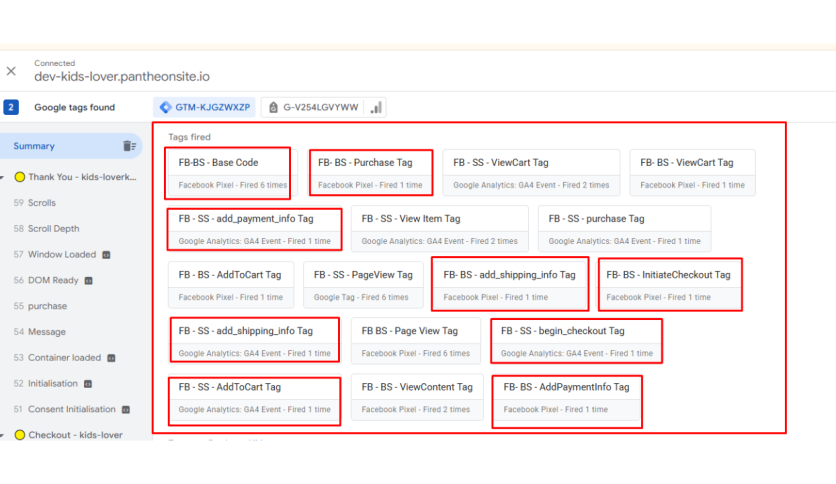836x484 pixels.
Task: Click the blue badge showing 2 tags
Action: point(11,107)
